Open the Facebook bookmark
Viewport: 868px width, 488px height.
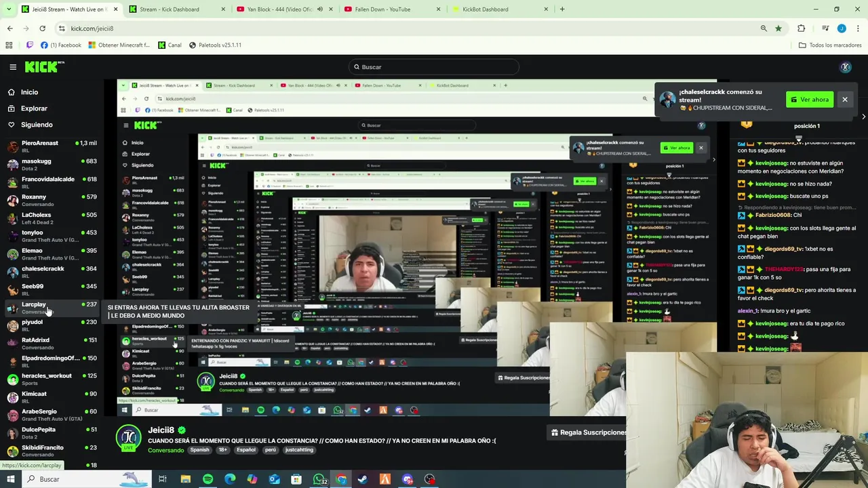(x=61, y=45)
